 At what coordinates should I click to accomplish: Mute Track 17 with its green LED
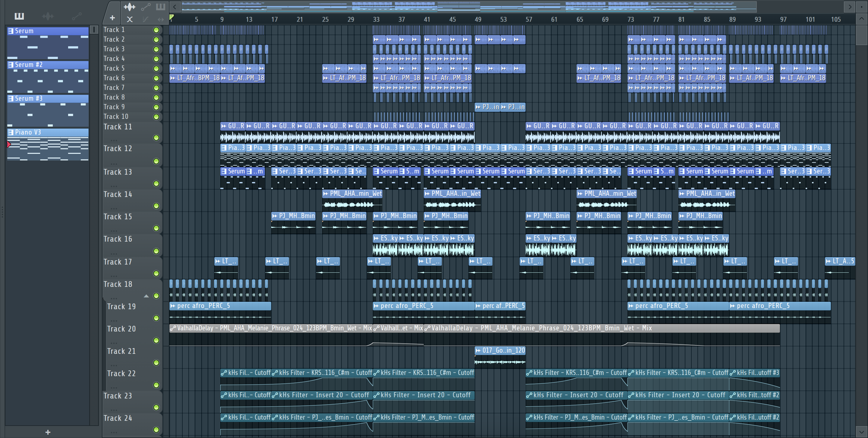(x=156, y=274)
